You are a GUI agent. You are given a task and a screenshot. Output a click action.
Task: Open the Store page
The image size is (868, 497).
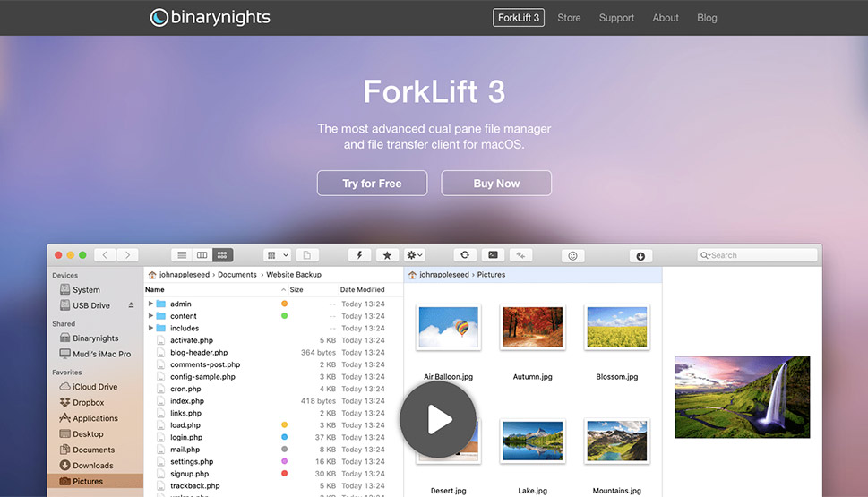(x=569, y=18)
